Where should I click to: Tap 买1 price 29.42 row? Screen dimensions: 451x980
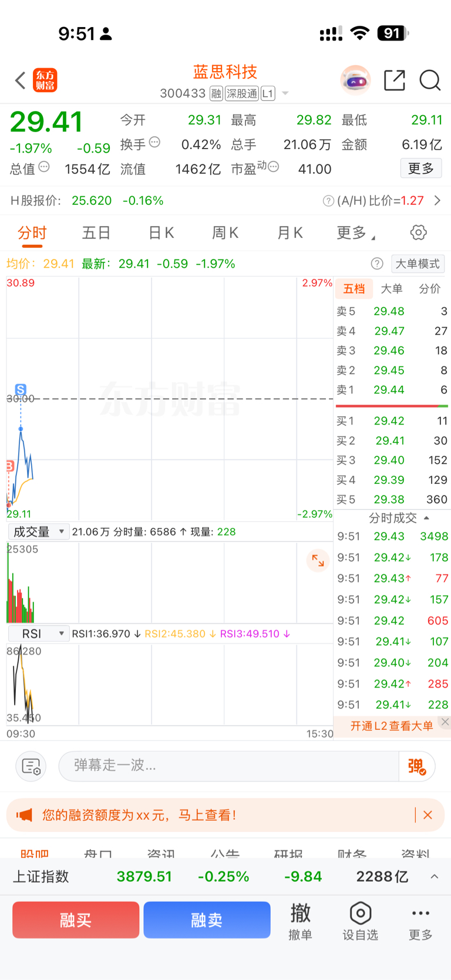coord(392,421)
